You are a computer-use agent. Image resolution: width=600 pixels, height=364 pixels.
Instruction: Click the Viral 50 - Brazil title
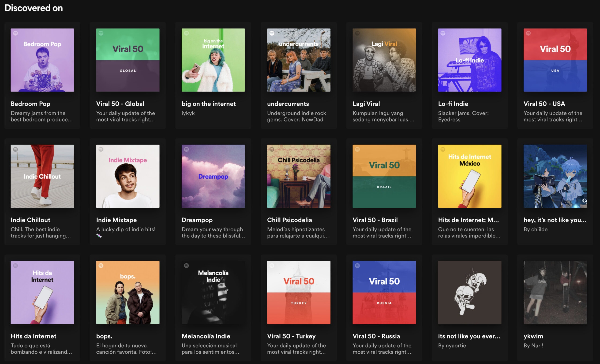375,220
